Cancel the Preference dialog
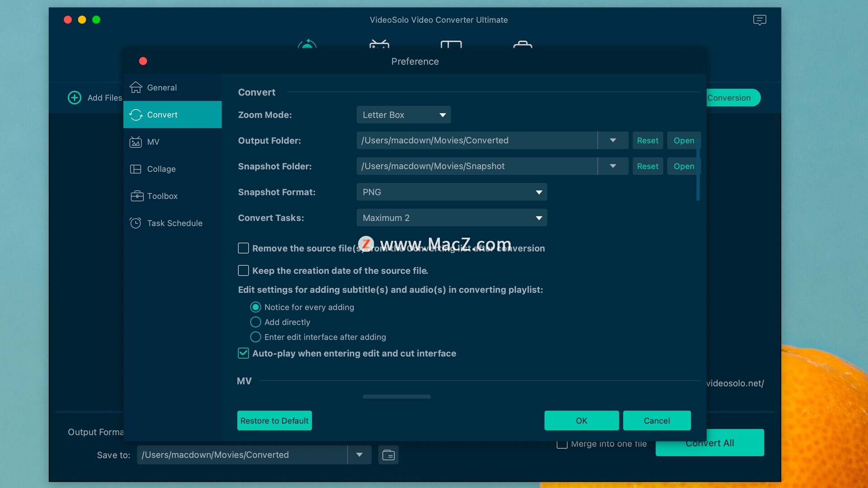The width and height of the screenshot is (868, 488). [656, 421]
